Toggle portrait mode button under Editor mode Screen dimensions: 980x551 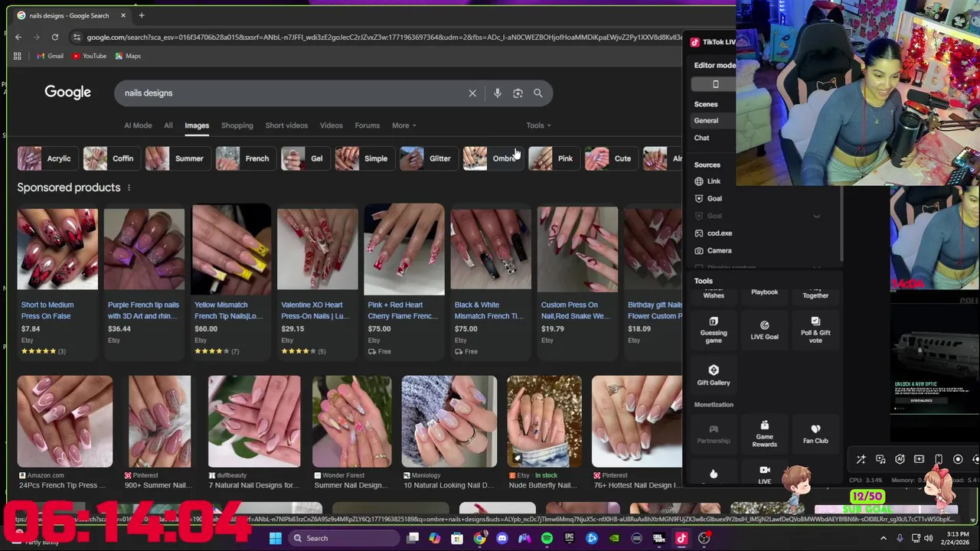point(716,84)
